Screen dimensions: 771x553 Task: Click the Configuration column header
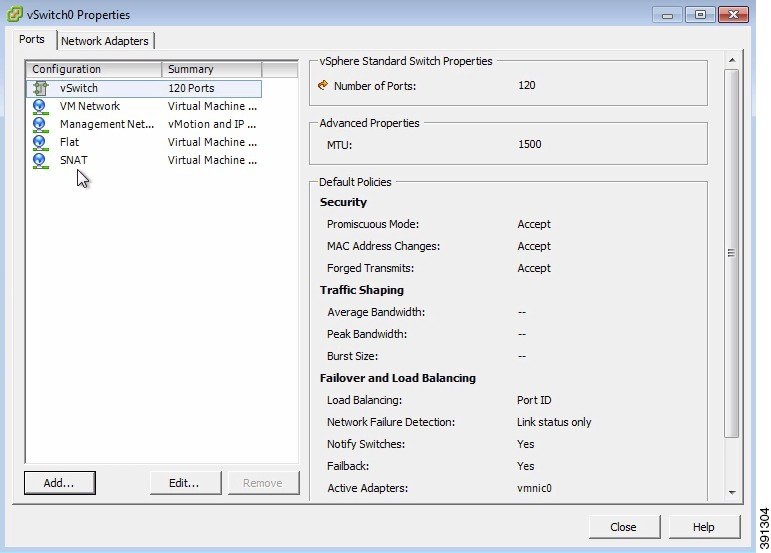[x=94, y=69]
